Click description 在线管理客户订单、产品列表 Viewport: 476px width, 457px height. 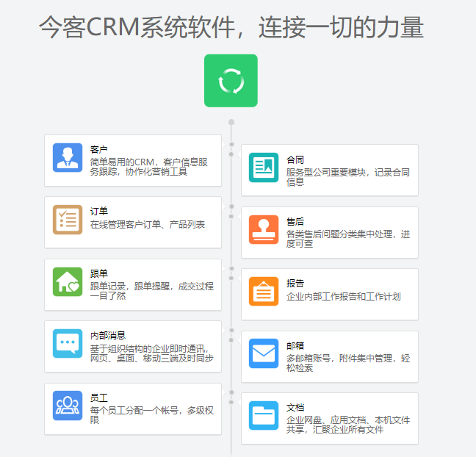click(148, 224)
